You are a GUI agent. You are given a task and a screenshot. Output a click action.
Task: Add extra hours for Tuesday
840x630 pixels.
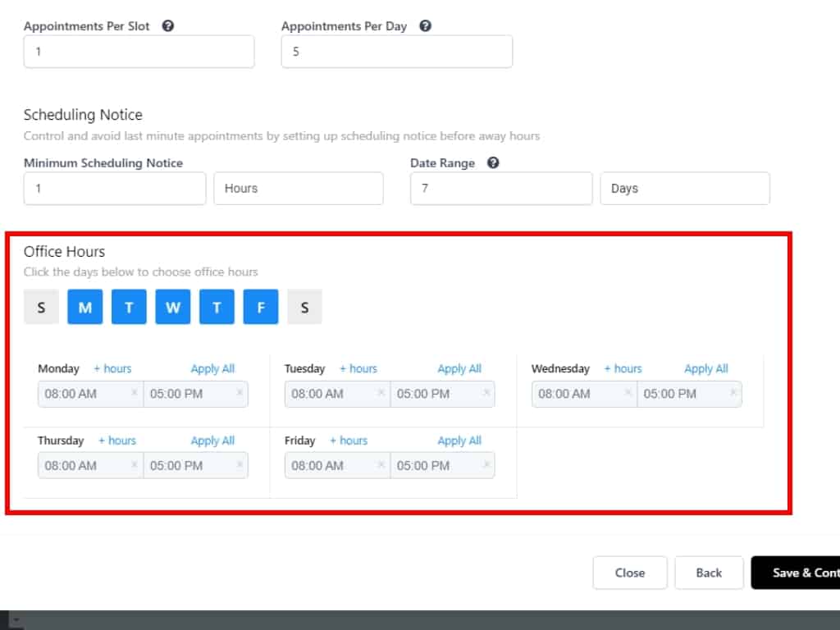coord(358,369)
